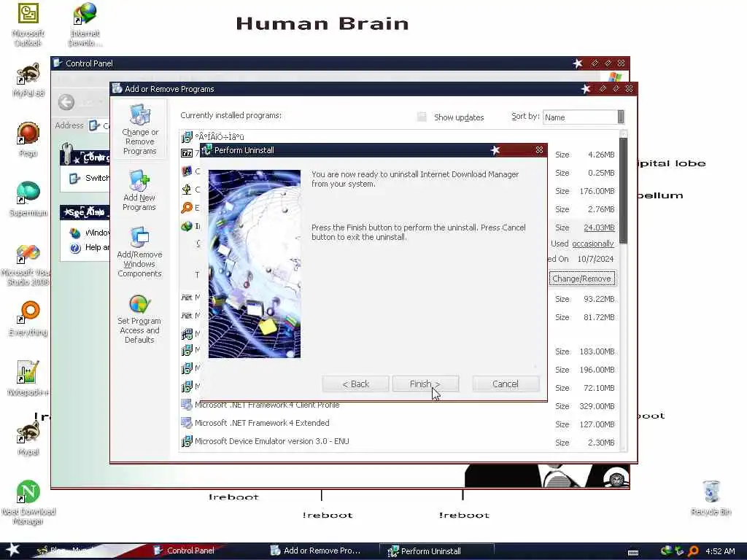The height and width of the screenshot is (560, 747).
Task: Click the uninstall wizard globe image
Action: [255, 264]
